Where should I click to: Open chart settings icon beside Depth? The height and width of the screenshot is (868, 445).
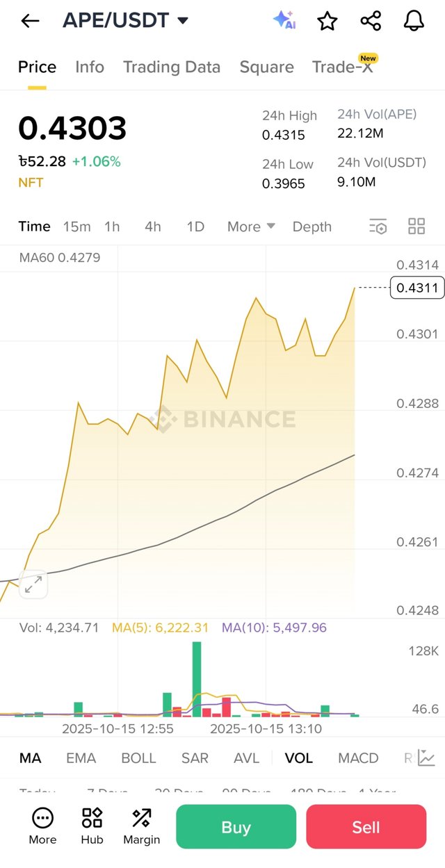coord(378,227)
